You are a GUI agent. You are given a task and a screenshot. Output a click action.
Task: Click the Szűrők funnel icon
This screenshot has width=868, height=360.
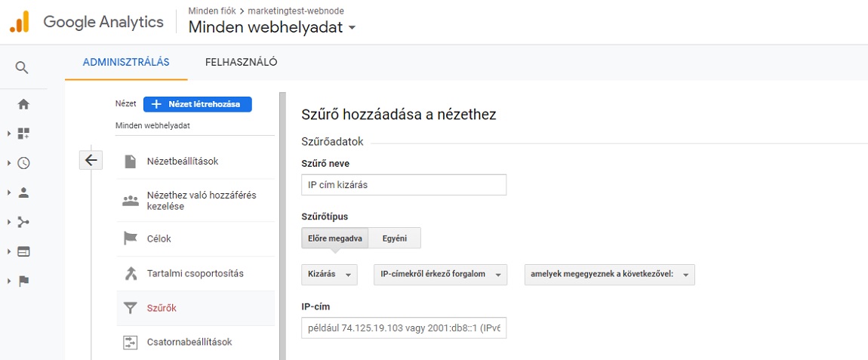click(130, 308)
